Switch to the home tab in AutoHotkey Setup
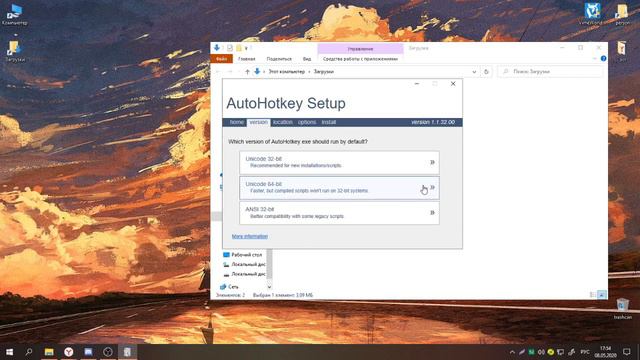 [x=236, y=122]
